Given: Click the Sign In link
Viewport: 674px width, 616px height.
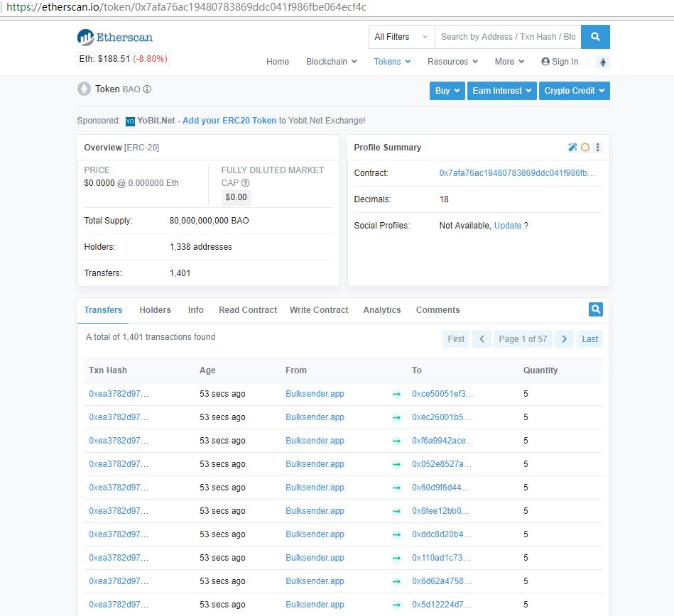Looking at the screenshot, I should click(560, 62).
